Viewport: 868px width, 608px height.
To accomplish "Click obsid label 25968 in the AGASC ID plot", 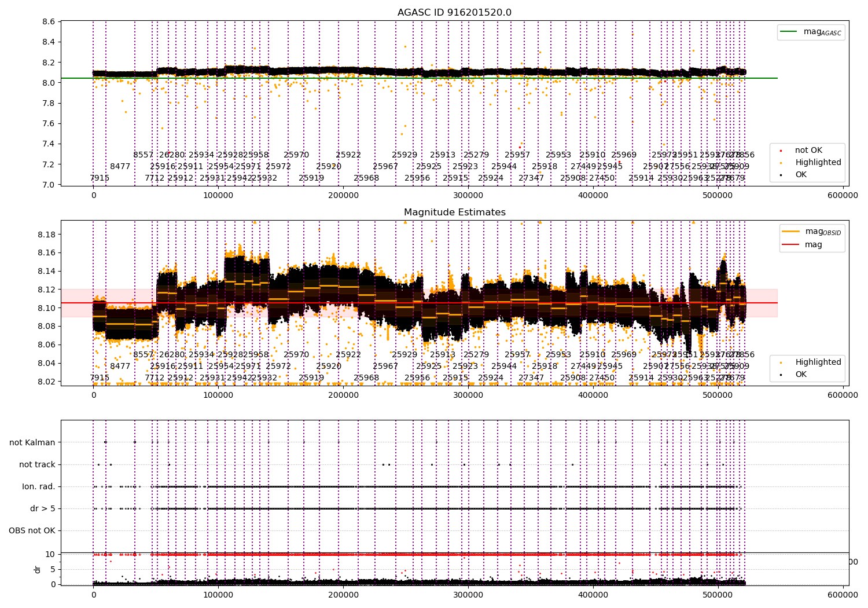I will click(366, 178).
